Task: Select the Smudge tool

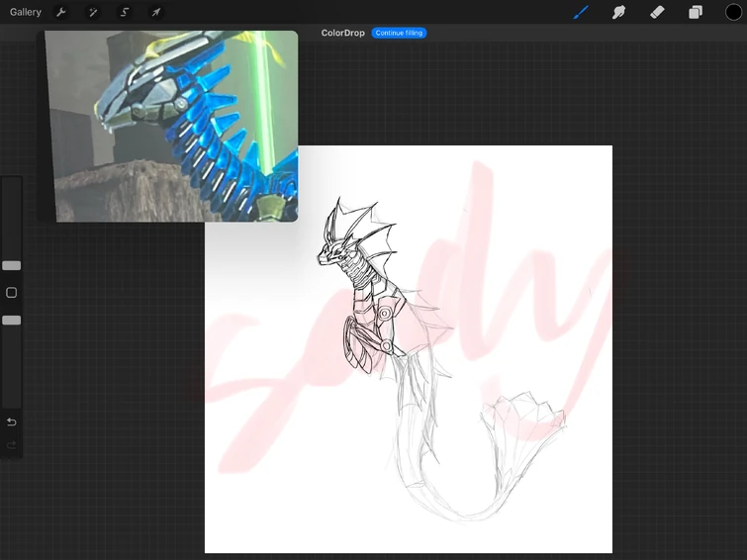Action: click(619, 13)
